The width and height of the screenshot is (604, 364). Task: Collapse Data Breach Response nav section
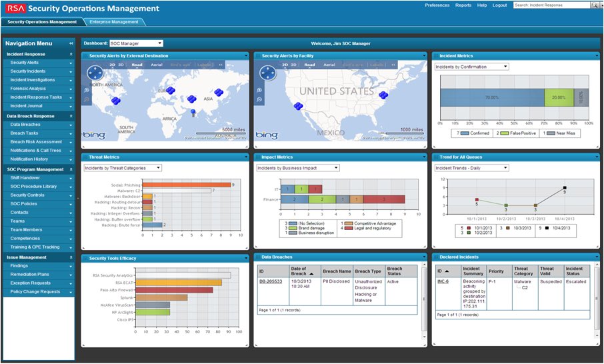tap(71, 116)
